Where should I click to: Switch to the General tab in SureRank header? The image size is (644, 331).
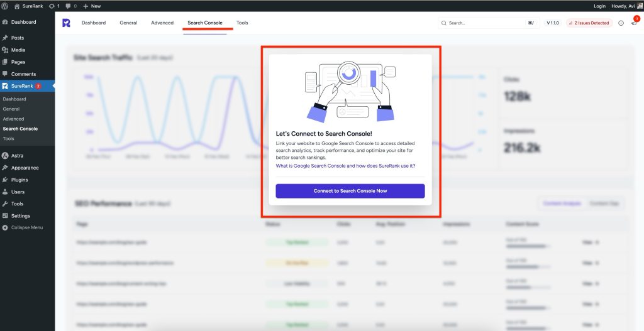click(x=128, y=23)
